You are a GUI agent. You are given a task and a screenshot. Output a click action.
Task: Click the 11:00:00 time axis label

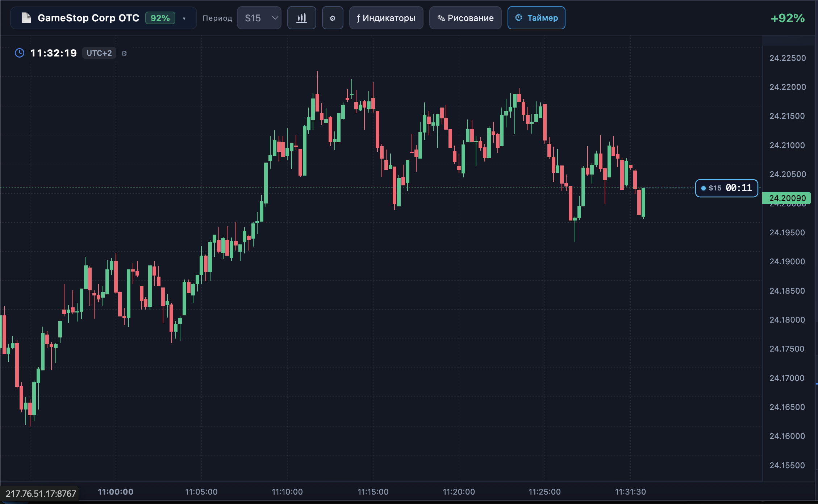point(116,492)
